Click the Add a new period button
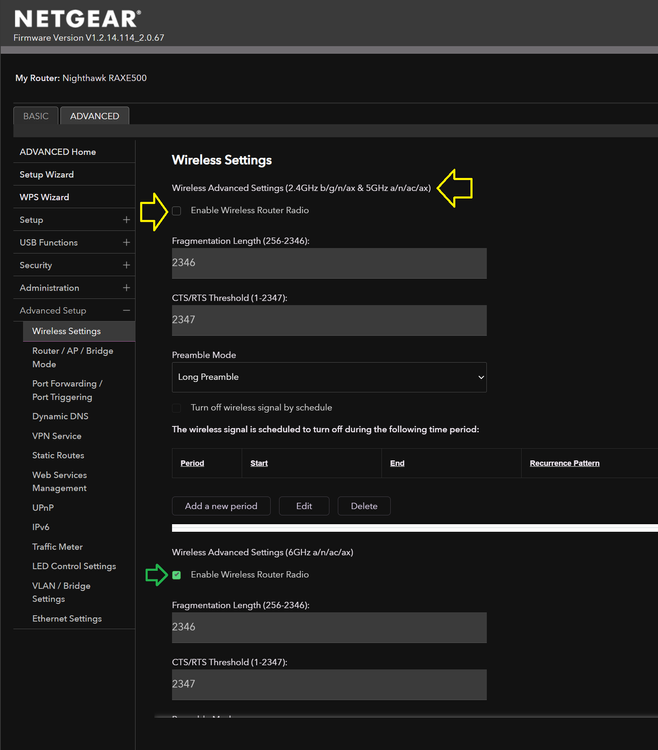658x750 pixels. [221, 506]
